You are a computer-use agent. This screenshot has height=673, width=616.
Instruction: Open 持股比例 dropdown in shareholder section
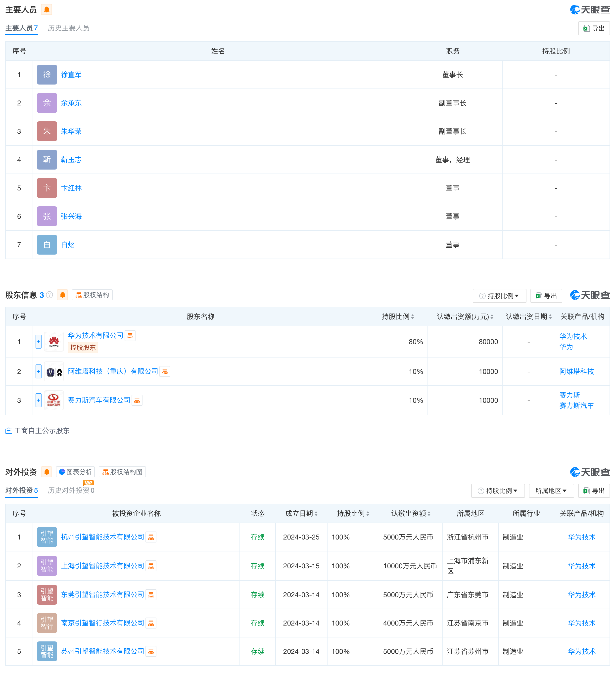499,296
